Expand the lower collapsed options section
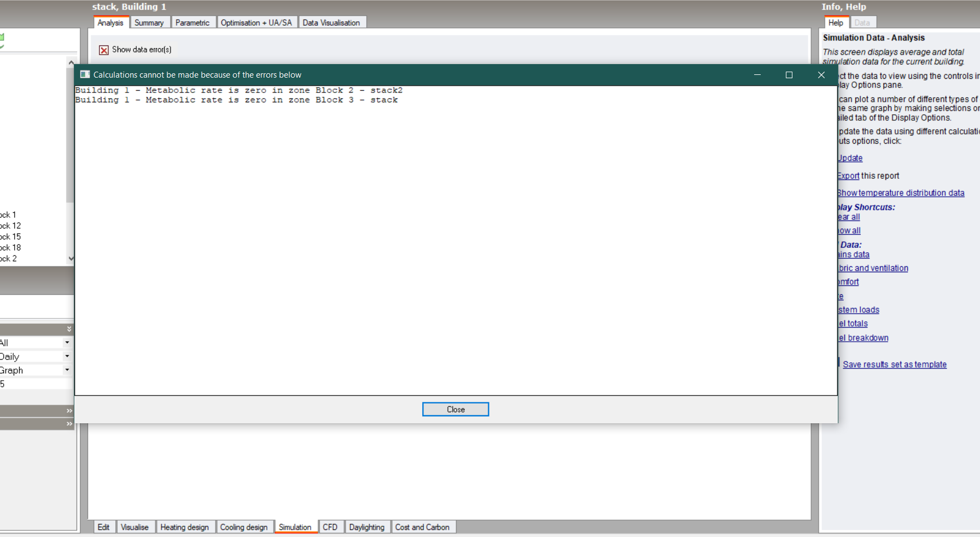 pos(69,424)
